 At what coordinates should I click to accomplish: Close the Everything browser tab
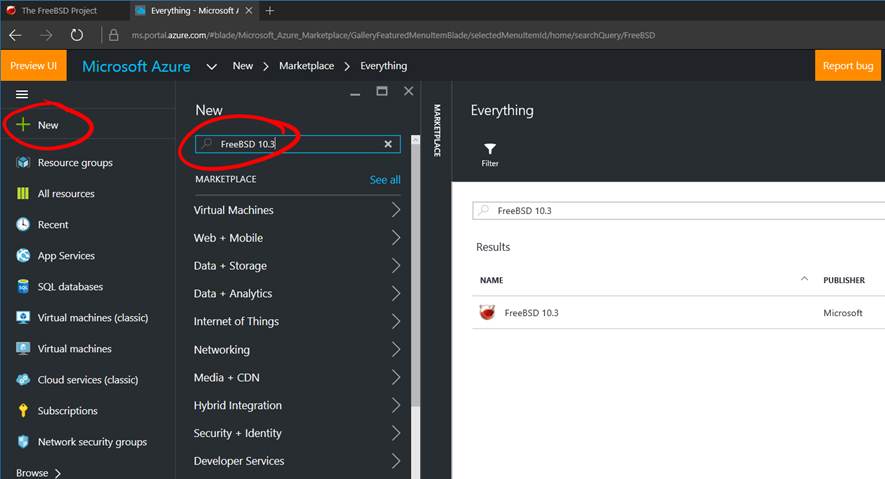(x=248, y=11)
